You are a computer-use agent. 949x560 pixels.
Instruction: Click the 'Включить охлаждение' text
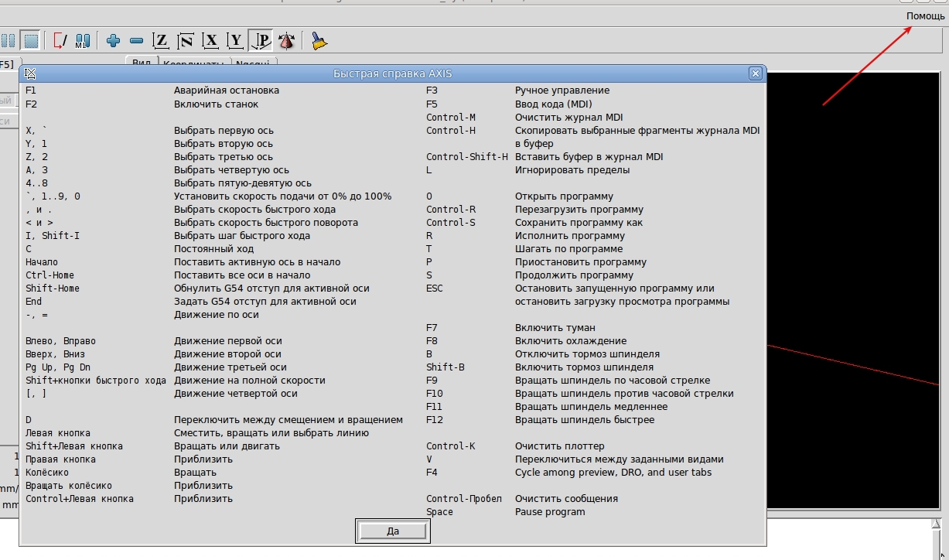point(571,341)
